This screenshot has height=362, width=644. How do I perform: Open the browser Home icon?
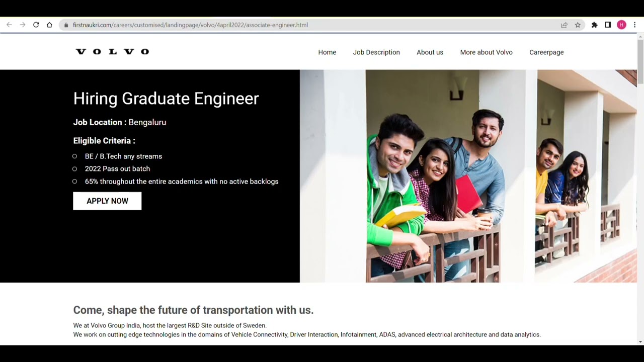click(x=49, y=25)
